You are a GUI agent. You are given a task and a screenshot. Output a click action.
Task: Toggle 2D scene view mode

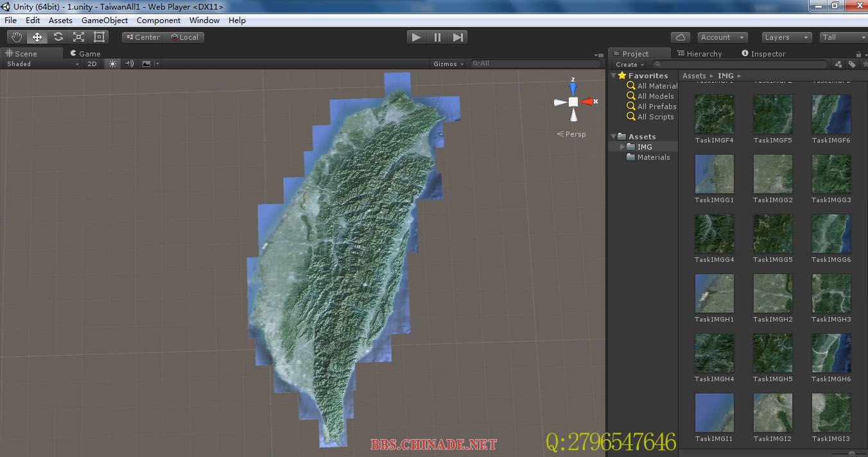92,64
